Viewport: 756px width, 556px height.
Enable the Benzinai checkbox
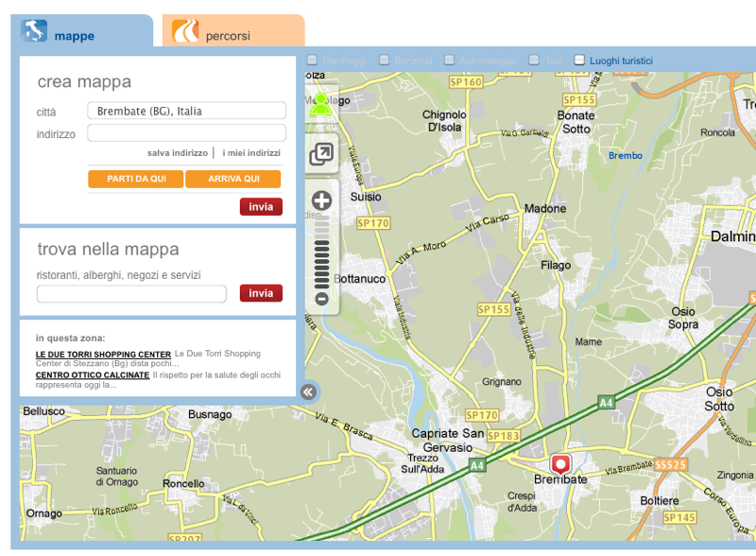385,60
